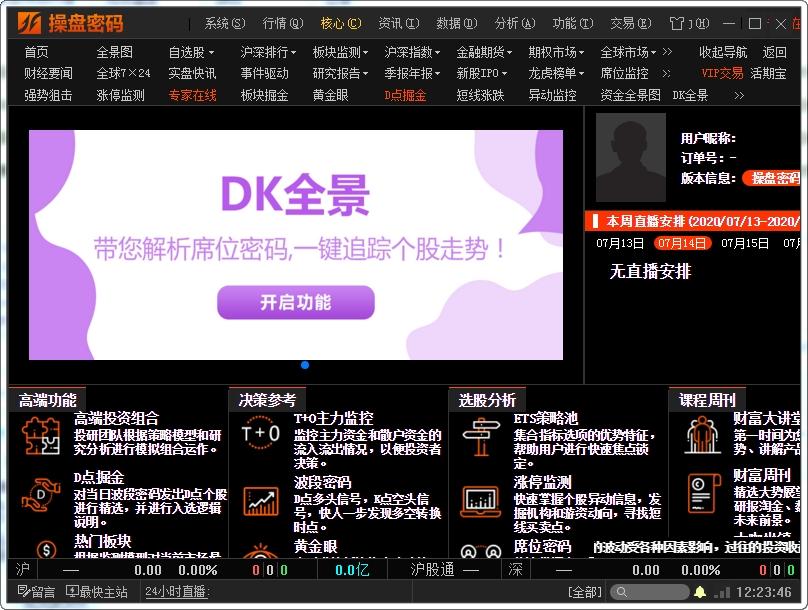808x610 pixels.
Task: Open the 行情(Q) menu
Action: coord(282,23)
